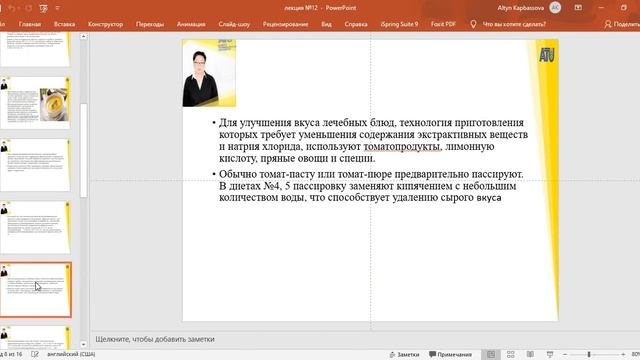The width and height of the screenshot is (640, 360).
Task: Click the notes area 'Щелкните, чтобы добавить заметки'
Action: coord(155,339)
